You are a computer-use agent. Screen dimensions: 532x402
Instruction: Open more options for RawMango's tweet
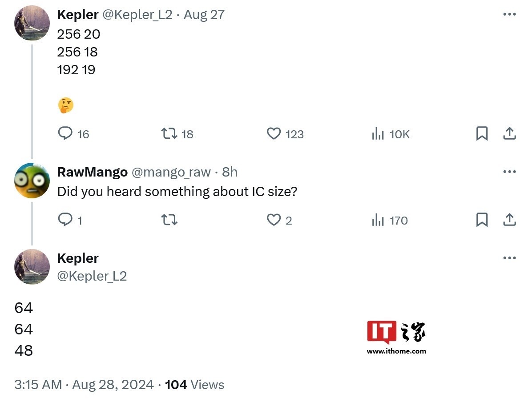pyautogui.click(x=509, y=172)
